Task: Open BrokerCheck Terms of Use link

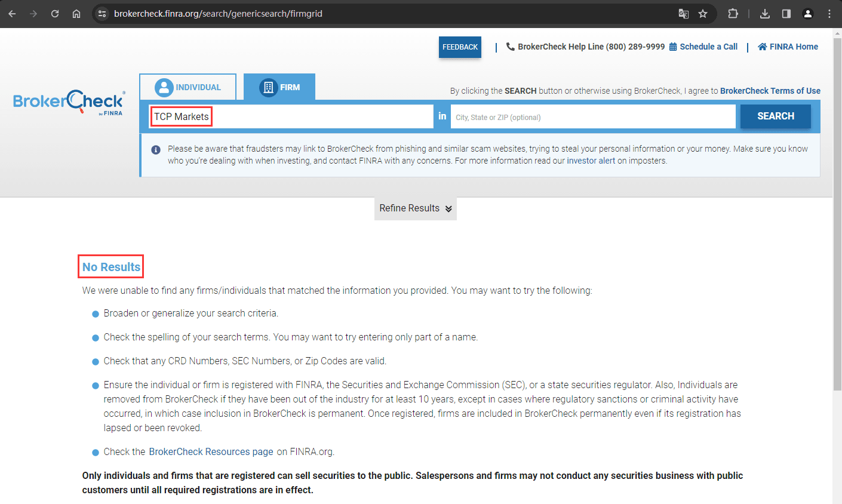Action: click(x=770, y=91)
